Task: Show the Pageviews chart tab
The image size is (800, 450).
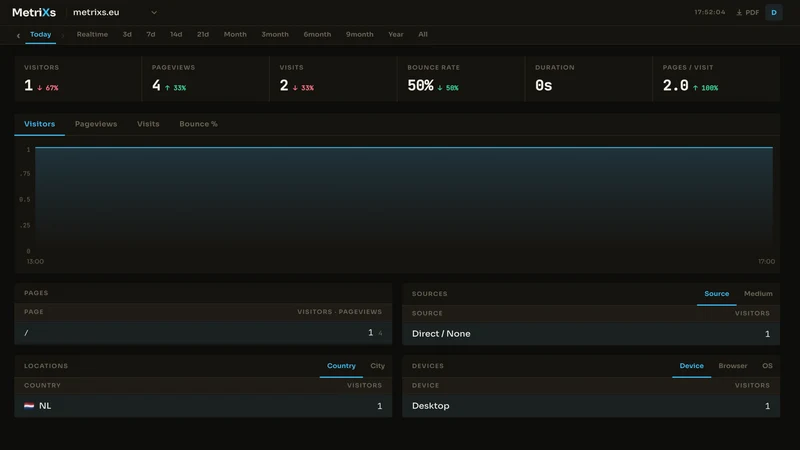Action: 96,124
